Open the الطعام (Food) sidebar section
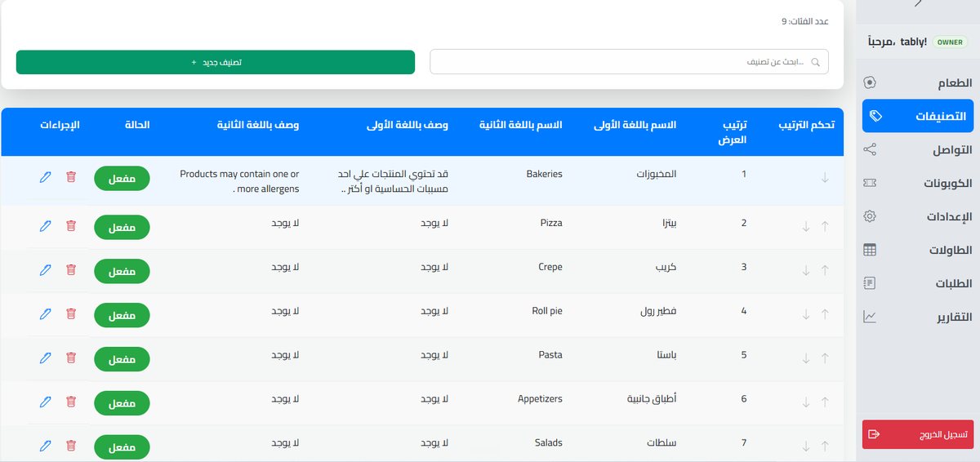Viewport: 980px width, 462px height. pos(917,82)
